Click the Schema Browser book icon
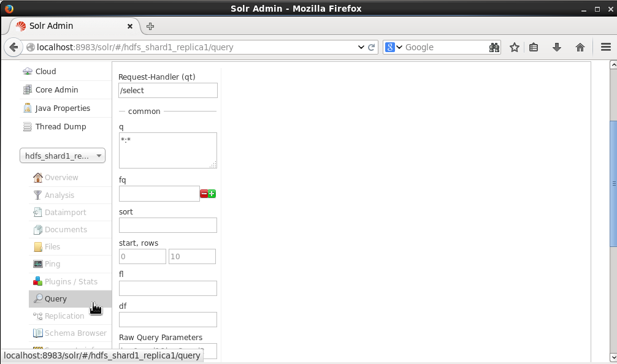Screen dimensions: 617x364 38,333
